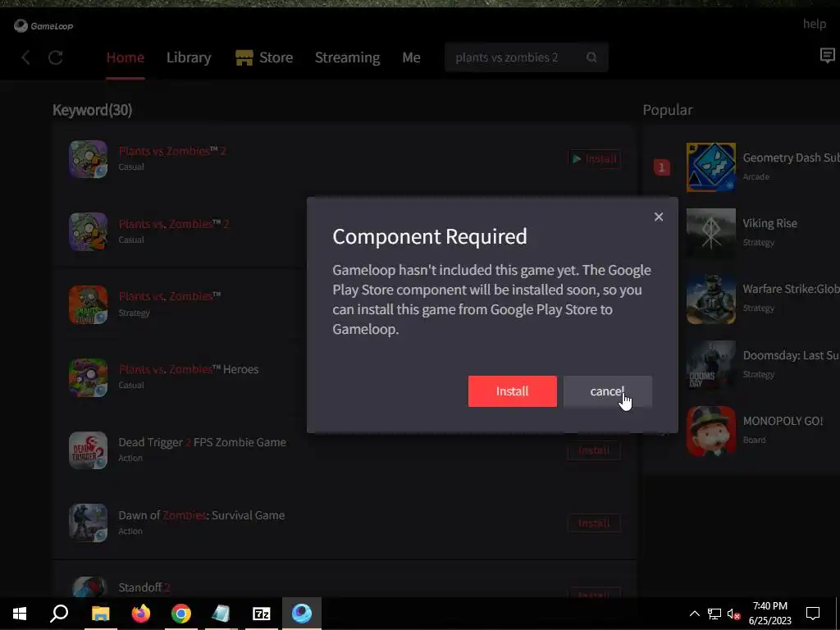Open the Store tab
Screen dimensions: 840x630
click(276, 57)
